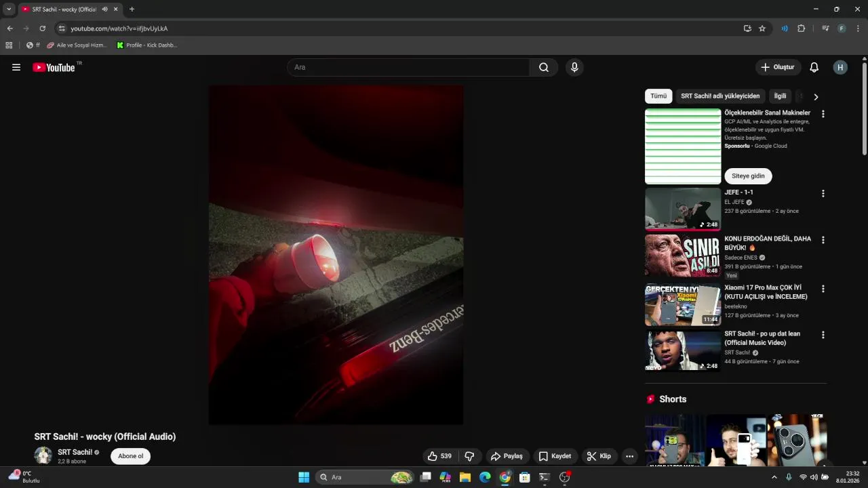The image size is (868, 488).
Task: Open the taskbar clock and date
Action: [x=848, y=477]
